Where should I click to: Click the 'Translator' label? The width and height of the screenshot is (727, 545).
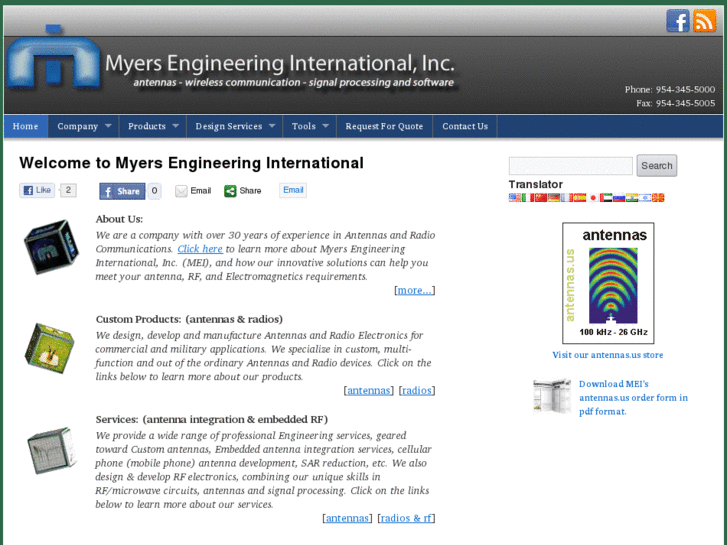536,185
